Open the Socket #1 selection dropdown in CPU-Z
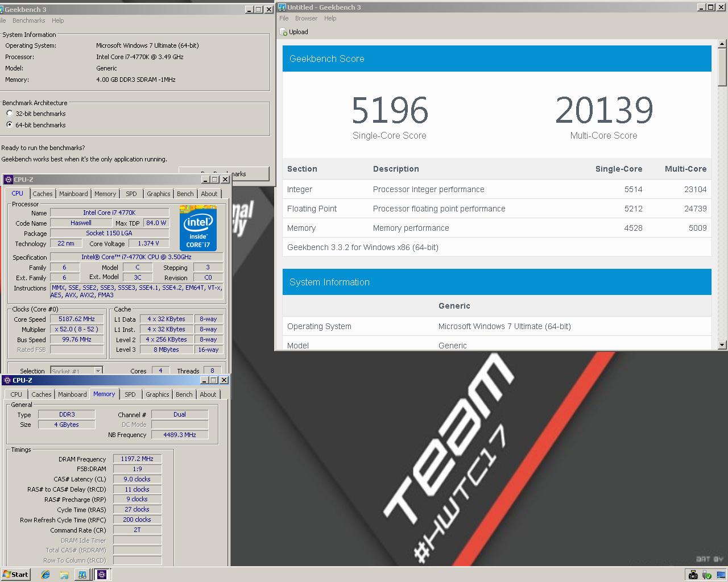This screenshot has height=582, width=728. click(x=98, y=371)
